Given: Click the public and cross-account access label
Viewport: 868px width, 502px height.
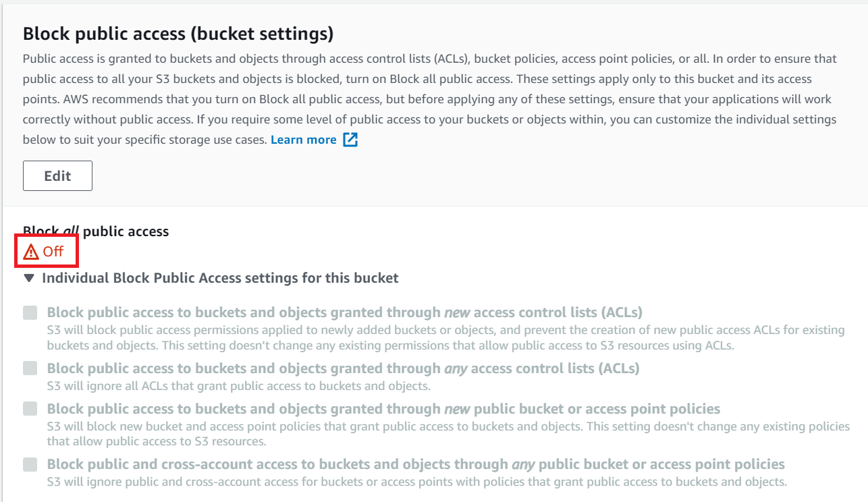Looking at the screenshot, I should point(416,464).
